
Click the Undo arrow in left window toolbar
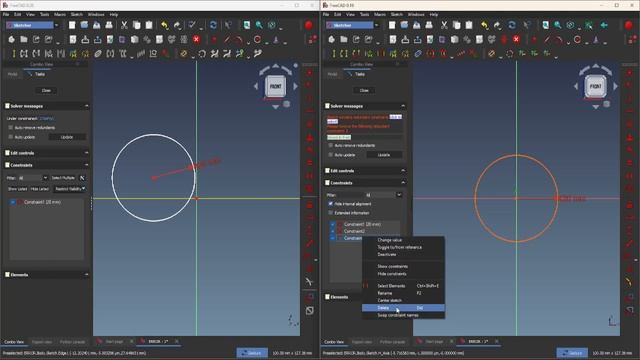tap(164, 25)
